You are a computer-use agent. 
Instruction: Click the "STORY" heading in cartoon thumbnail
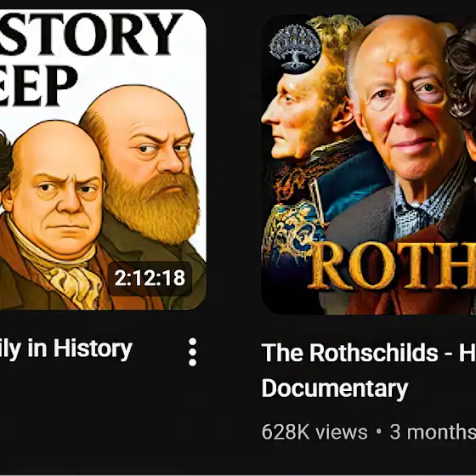point(91,33)
